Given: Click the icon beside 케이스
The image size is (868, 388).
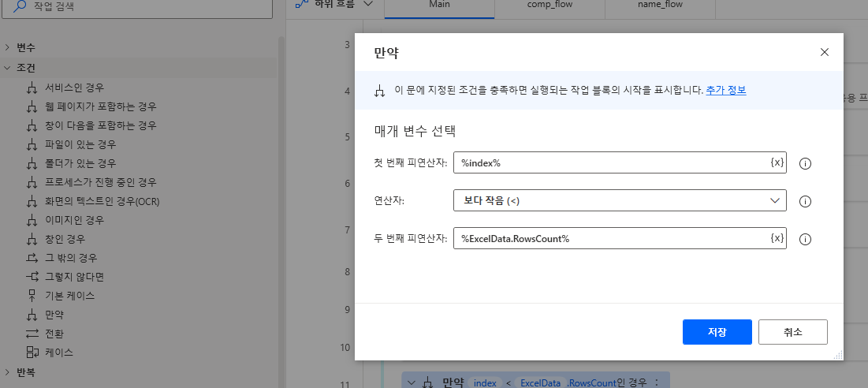Looking at the screenshot, I should tap(32, 352).
